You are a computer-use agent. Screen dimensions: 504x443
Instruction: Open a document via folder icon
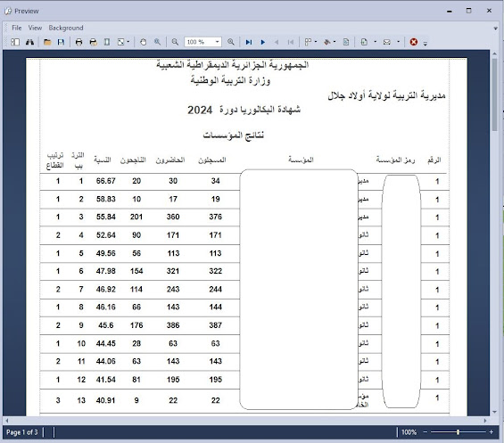(x=47, y=42)
